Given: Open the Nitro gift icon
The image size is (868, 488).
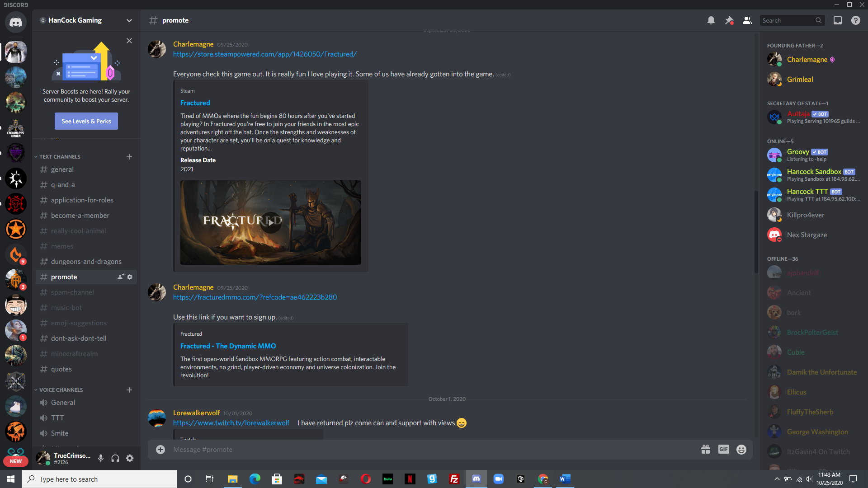Looking at the screenshot, I should pyautogui.click(x=706, y=449).
